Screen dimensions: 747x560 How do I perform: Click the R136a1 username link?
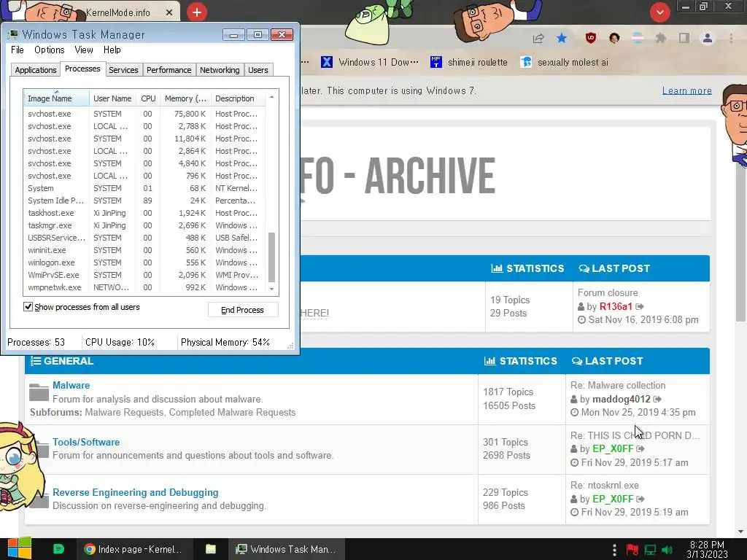pos(616,306)
